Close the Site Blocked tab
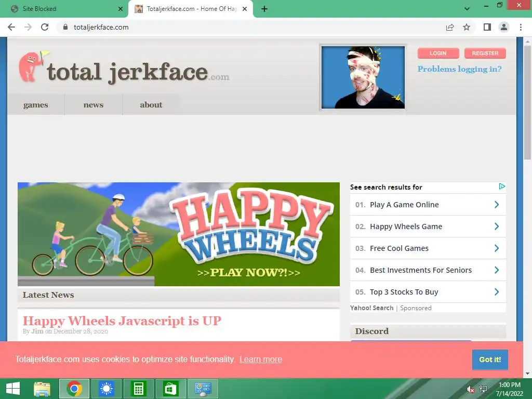 pos(121,9)
